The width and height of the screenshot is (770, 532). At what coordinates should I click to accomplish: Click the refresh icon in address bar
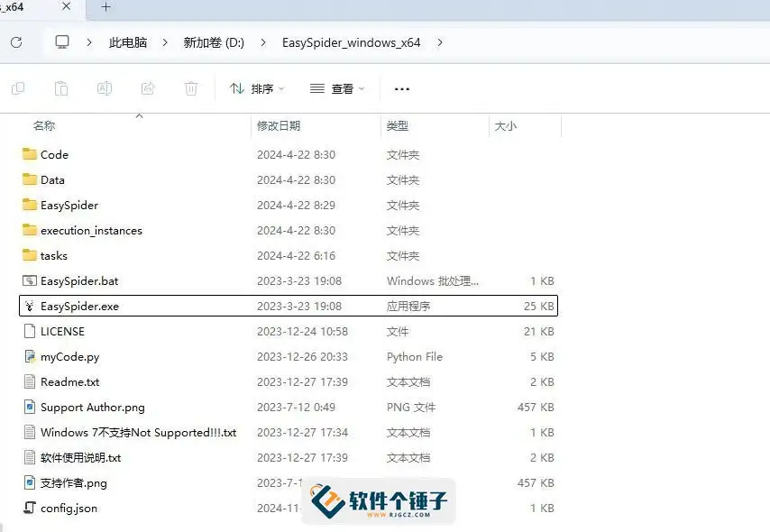pyautogui.click(x=16, y=42)
